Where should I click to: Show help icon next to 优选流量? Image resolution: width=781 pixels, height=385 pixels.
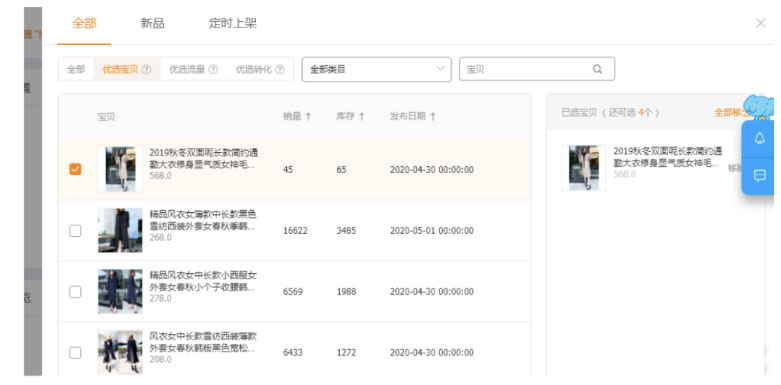(213, 69)
